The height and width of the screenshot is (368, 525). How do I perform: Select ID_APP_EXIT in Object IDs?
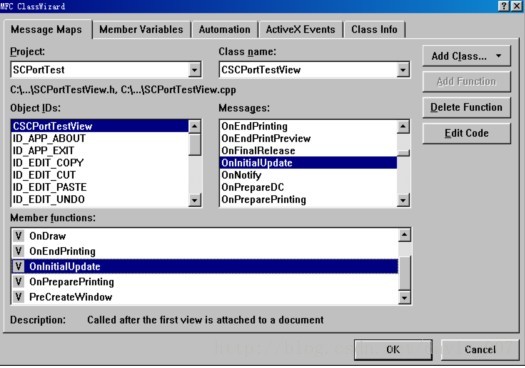pos(100,151)
